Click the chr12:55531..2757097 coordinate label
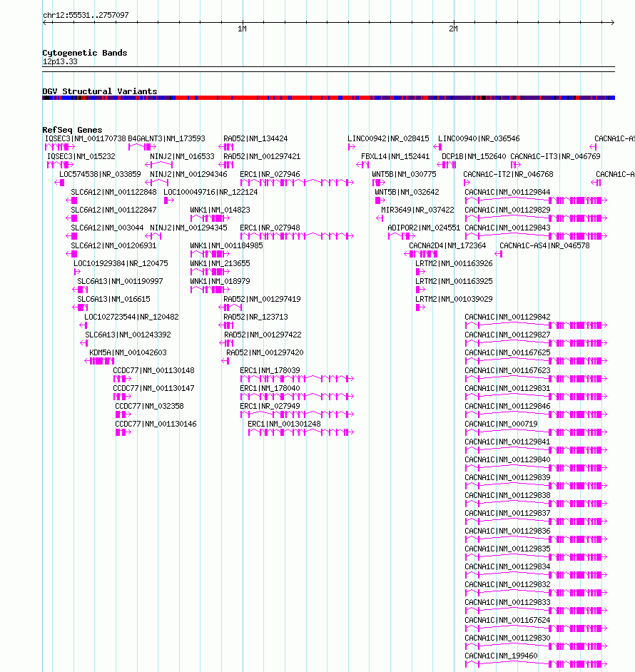Screen dimensions: 635x672 point(86,15)
